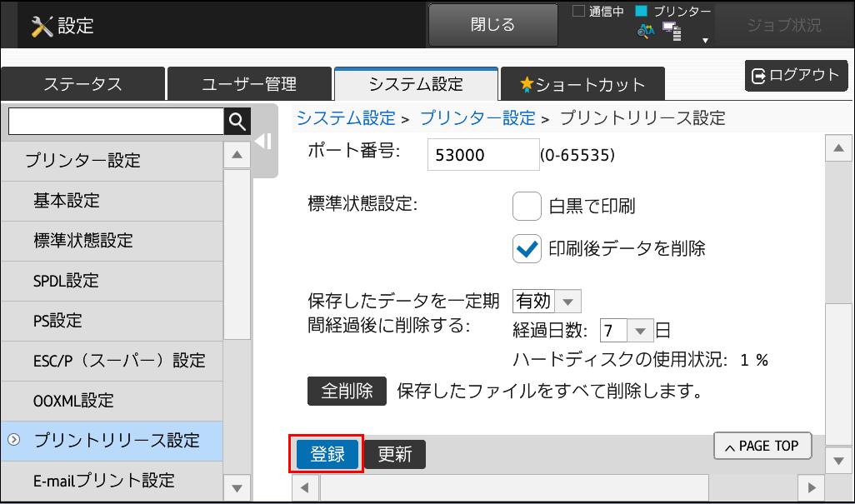This screenshot has width=855, height=504.
Task: Click the star icon on ショートカット tab
Action: point(527,84)
